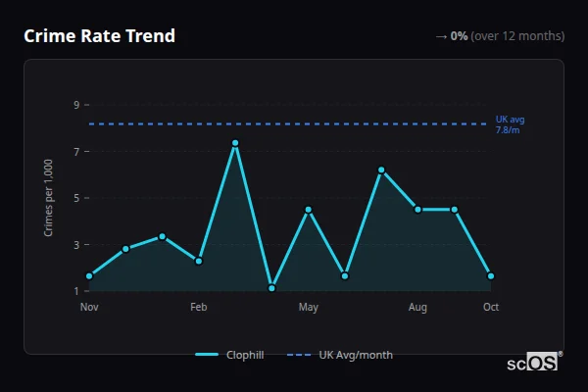Viewport: 588px width, 392px height.
Task: Toggle the UK Avg/month legend entry
Action: 340,355
